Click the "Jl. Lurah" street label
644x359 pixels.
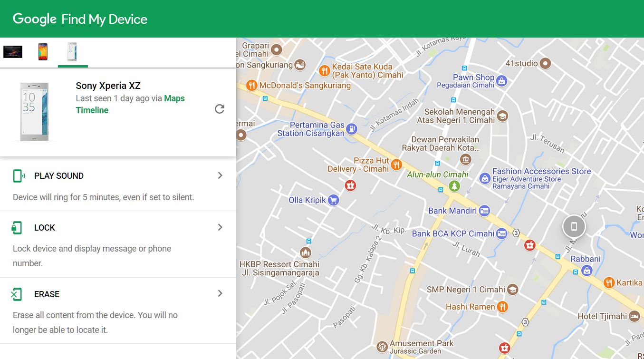click(x=466, y=249)
